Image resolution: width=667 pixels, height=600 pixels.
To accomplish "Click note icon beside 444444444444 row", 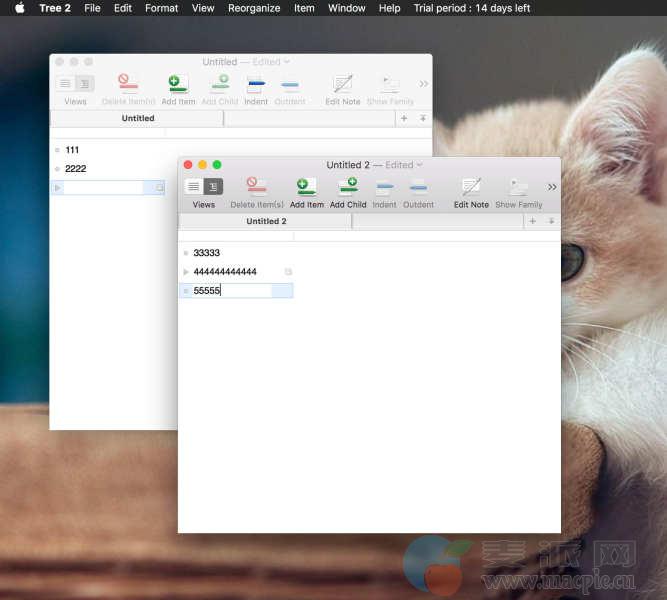I will pyautogui.click(x=288, y=272).
